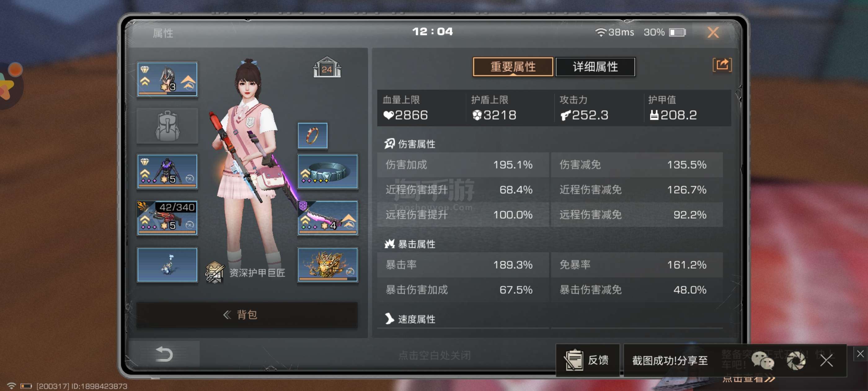
Task: Share screenshot to WeChat
Action: click(x=763, y=360)
